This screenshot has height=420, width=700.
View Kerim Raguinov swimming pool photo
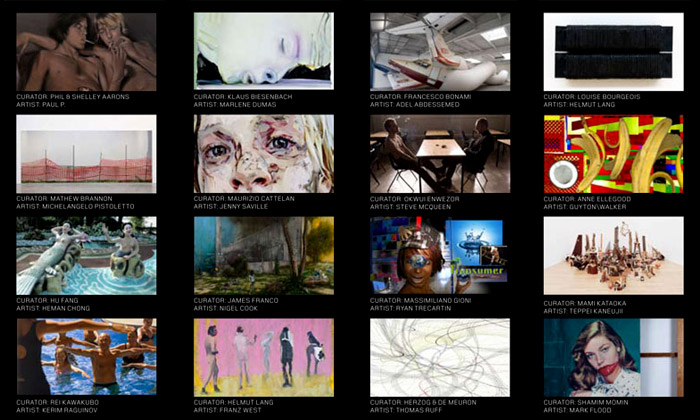(86, 358)
